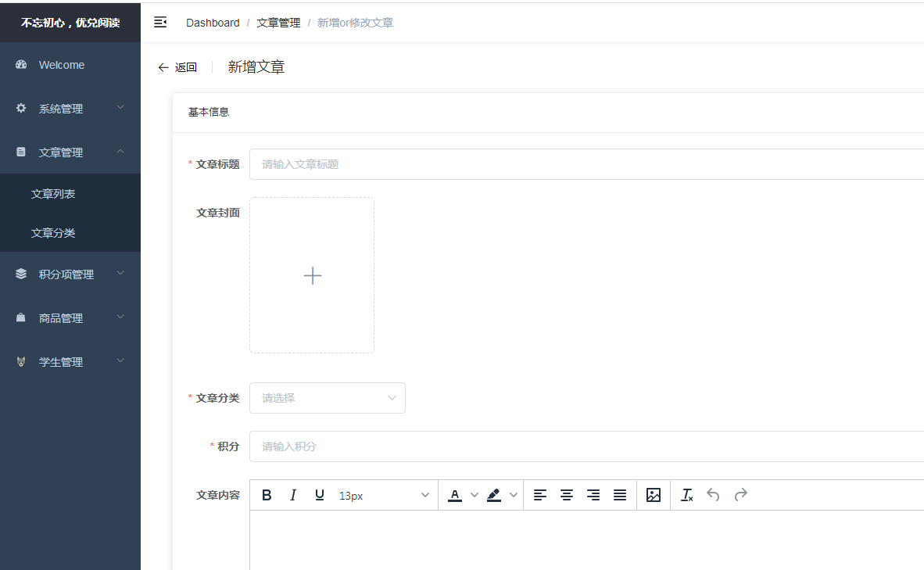Click the 文章管理 document icon

[x=21, y=152]
